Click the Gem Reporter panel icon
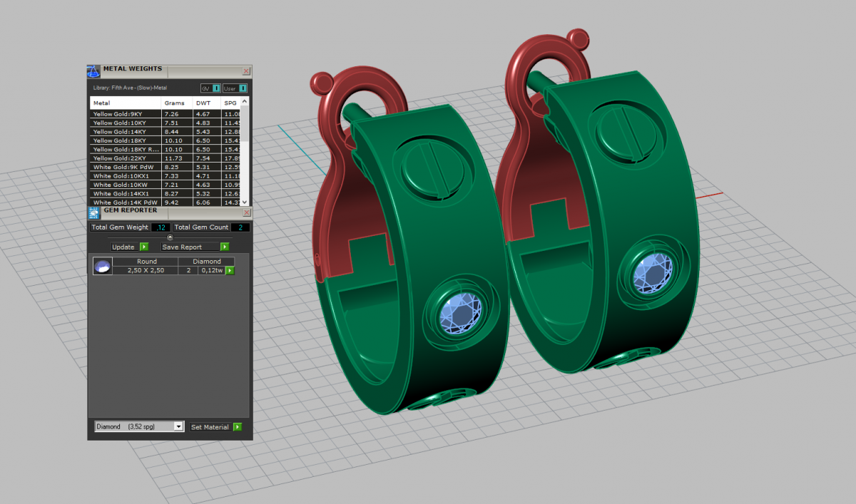The height and width of the screenshot is (504, 856). 93,212
